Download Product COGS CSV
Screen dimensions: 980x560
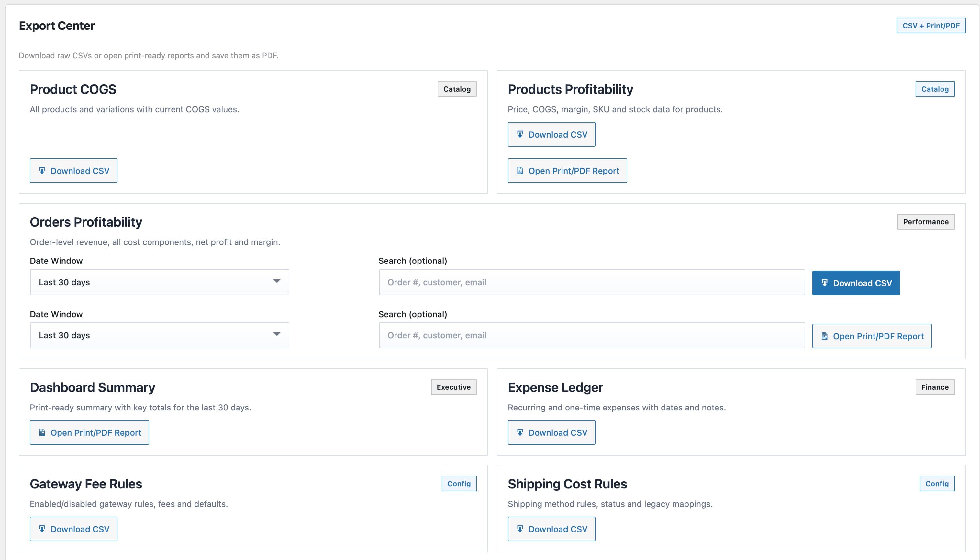click(73, 170)
